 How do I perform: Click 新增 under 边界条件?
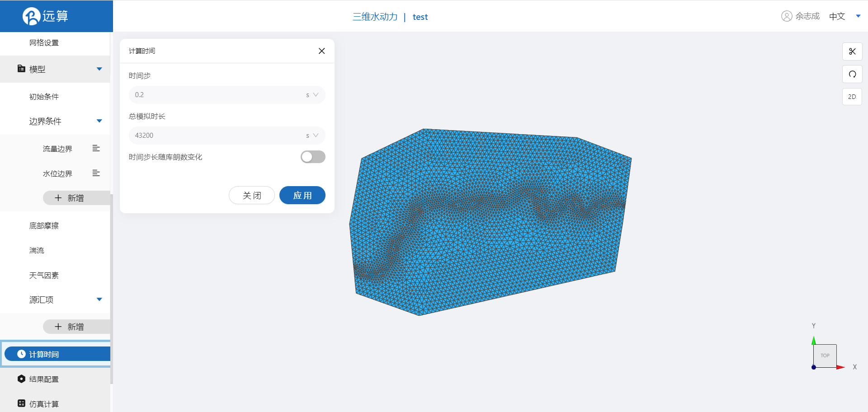point(76,198)
